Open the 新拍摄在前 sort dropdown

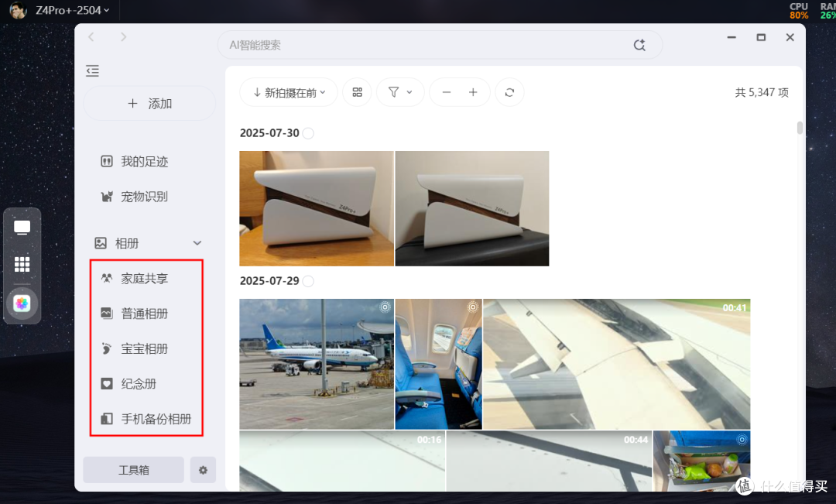[x=289, y=93]
